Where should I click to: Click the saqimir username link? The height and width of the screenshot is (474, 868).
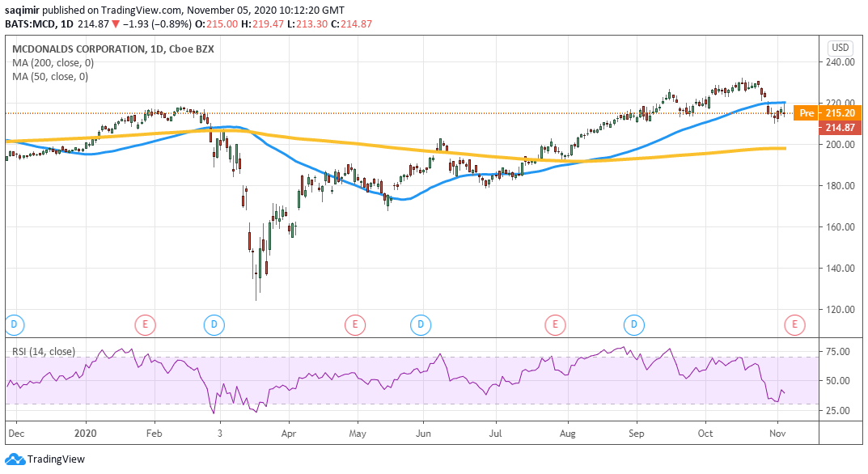coord(23,10)
